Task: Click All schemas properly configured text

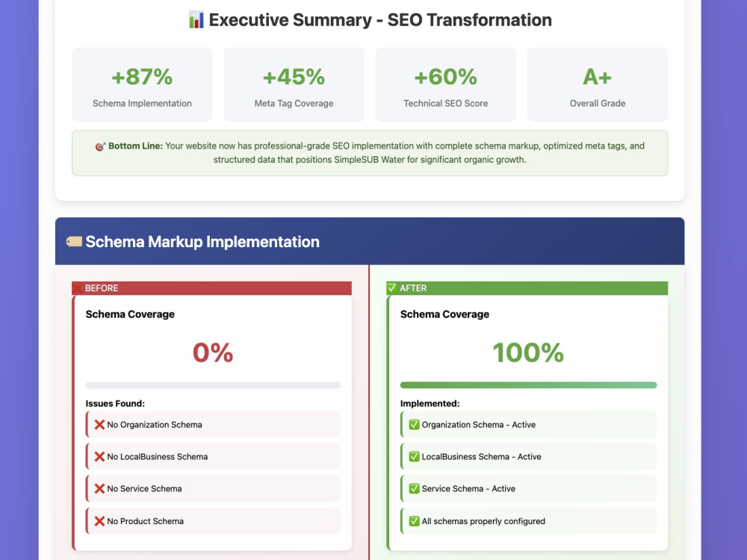Action: (x=483, y=521)
